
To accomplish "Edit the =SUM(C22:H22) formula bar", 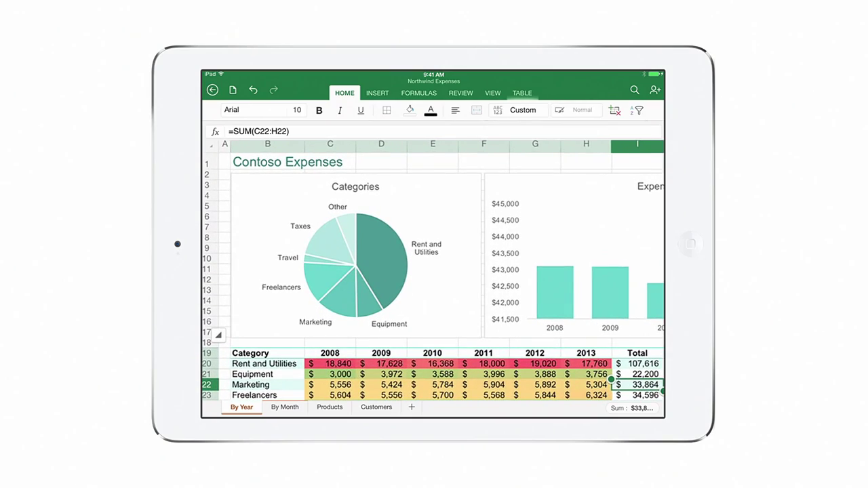I will click(444, 131).
